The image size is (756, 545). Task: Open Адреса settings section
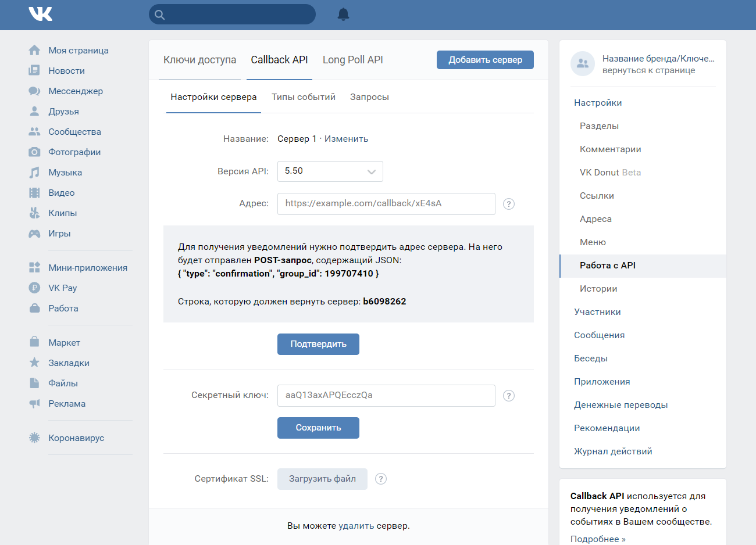coord(643,219)
